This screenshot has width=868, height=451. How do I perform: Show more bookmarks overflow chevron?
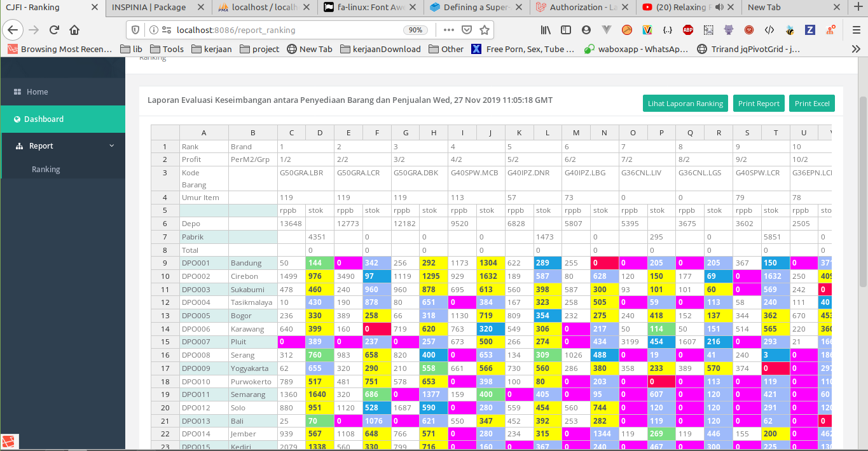(856, 49)
